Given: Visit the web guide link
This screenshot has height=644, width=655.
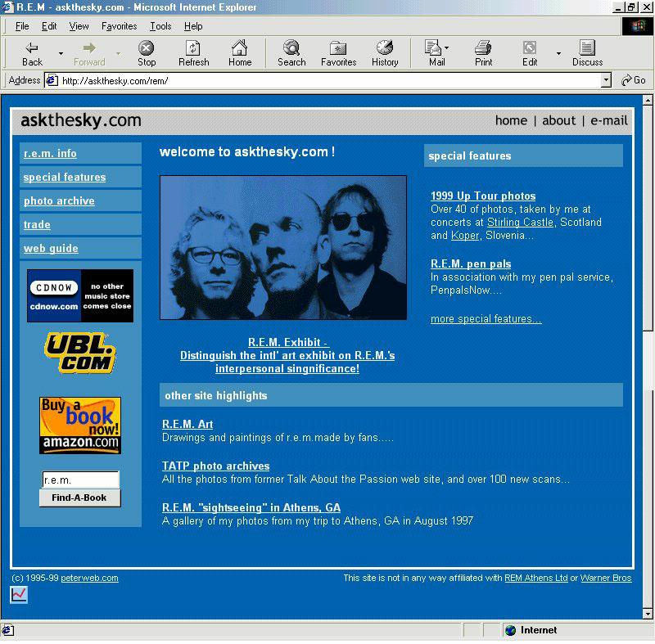Looking at the screenshot, I should pos(51,248).
